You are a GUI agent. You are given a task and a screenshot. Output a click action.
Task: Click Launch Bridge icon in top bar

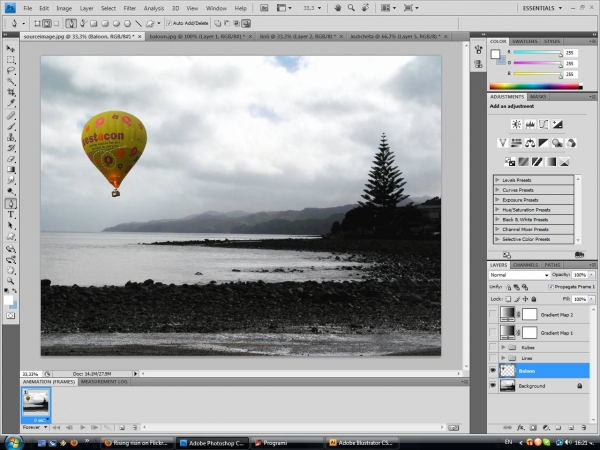coord(264,8)
